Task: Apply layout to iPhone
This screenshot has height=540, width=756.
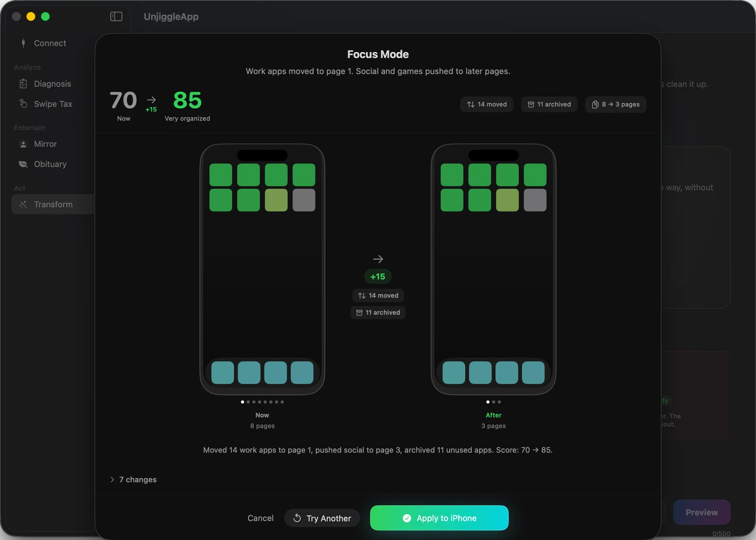Action: pyautogui.click(x=439, y=518)
